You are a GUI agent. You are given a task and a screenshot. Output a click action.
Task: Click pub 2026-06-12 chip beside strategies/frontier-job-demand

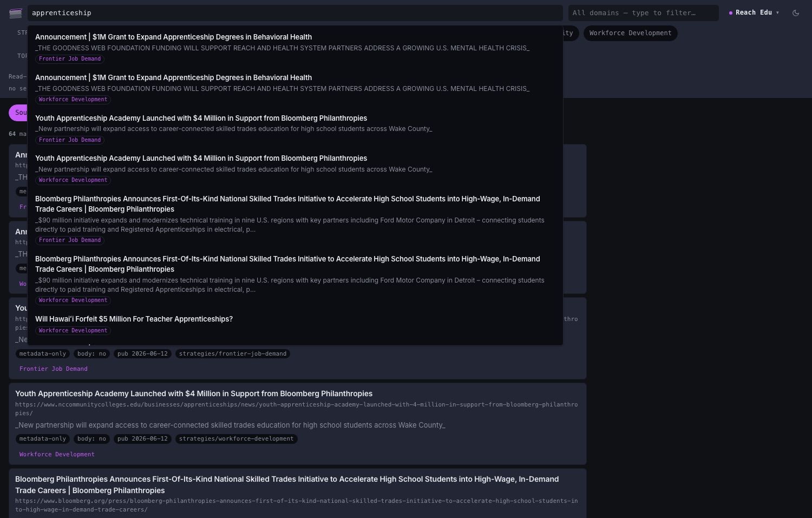[x=142, y=354]
